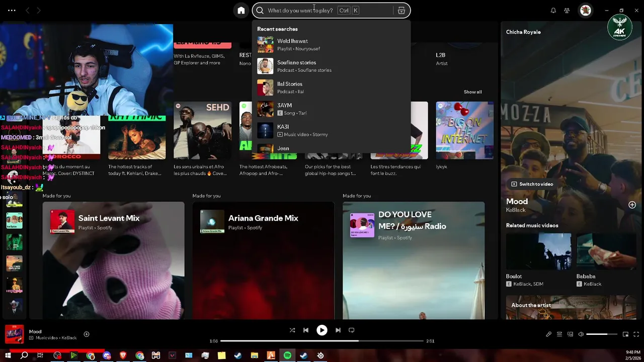Click 'Show all' link
The height and width of the screenshot is (362, 644).
coord(472,92)
